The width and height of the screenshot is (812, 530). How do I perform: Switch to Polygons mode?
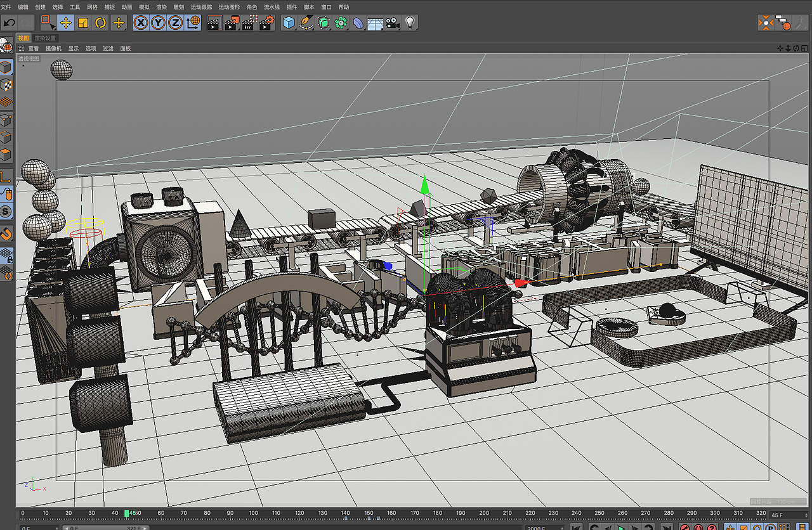(x=6, y=153)
